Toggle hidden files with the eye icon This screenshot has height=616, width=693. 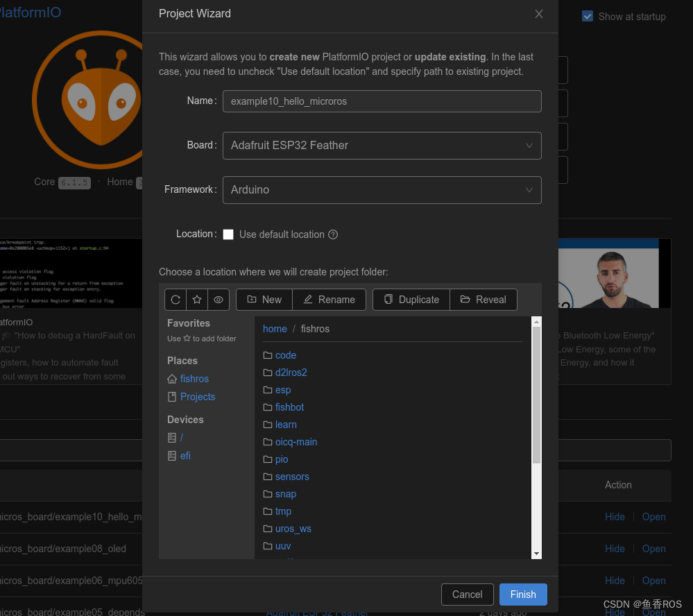[219, 300]
